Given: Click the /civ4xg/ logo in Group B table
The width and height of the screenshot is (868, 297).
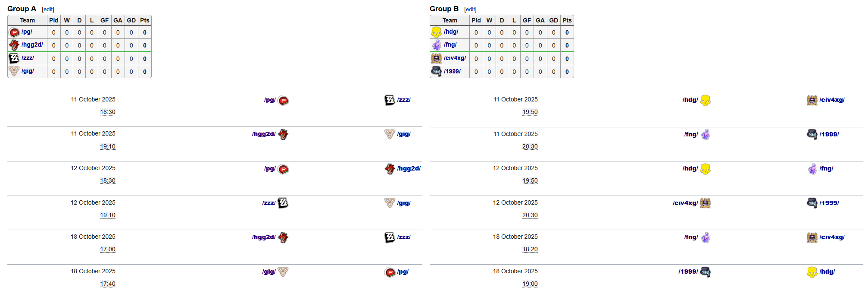Looking at the screenshot, I should pos(436,58).
